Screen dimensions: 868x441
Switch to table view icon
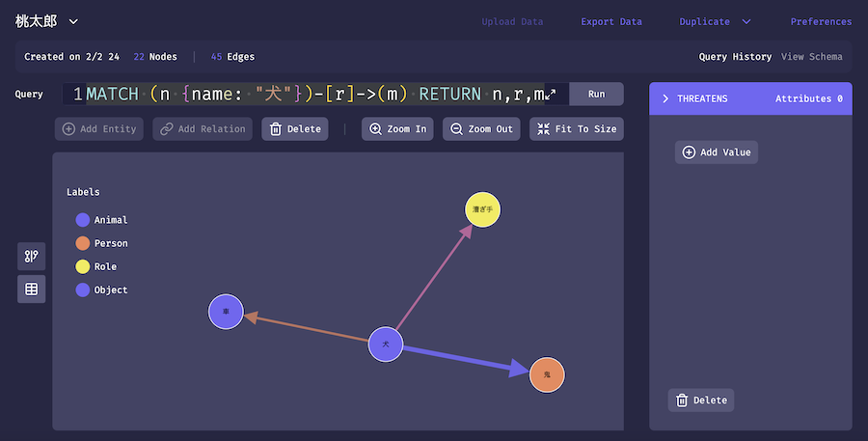coord(32,289)
